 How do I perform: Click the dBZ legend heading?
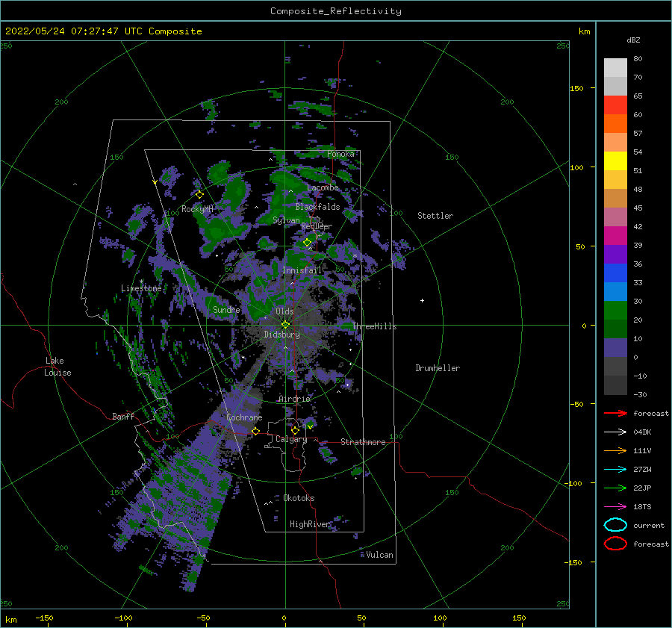coord(633,40)
